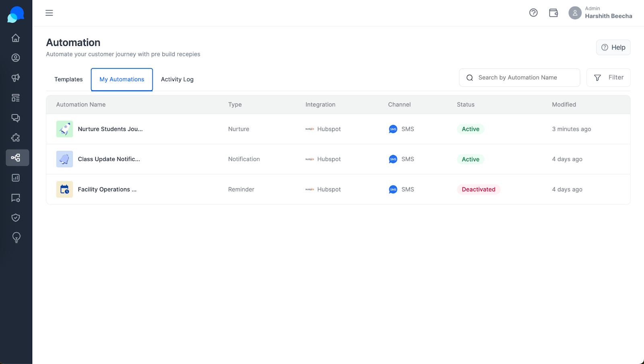Click the user avatar icon
The height and width of the screenshot is (364, 644).
click(575, 13)
